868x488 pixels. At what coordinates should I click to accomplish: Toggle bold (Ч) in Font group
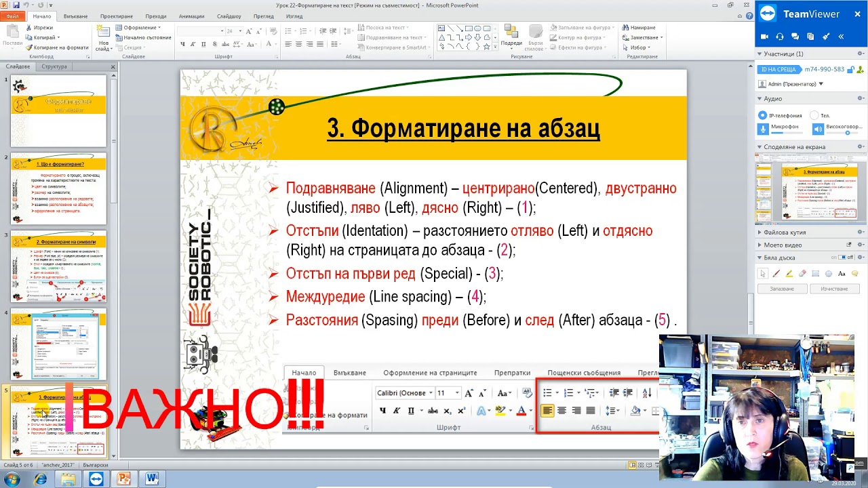point(182,44)
